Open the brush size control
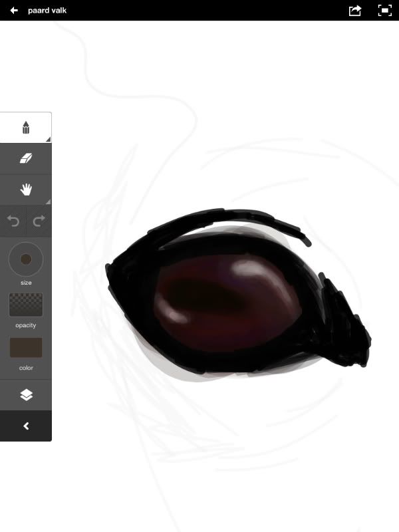The image size is (399, 532). pos(26,260)
